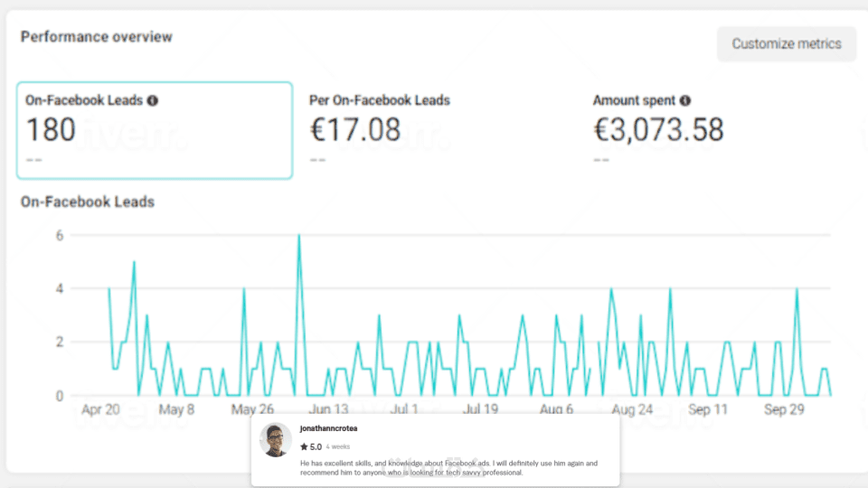Click the 180 leads total value

point(51,130)
